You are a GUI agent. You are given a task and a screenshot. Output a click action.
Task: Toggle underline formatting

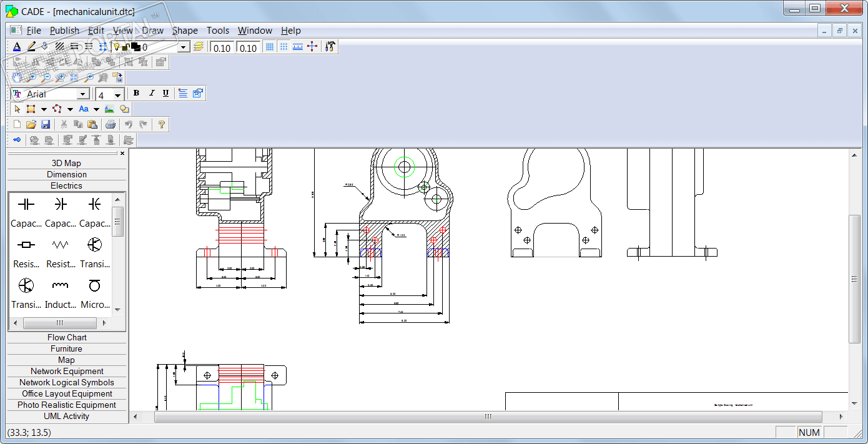165,93
